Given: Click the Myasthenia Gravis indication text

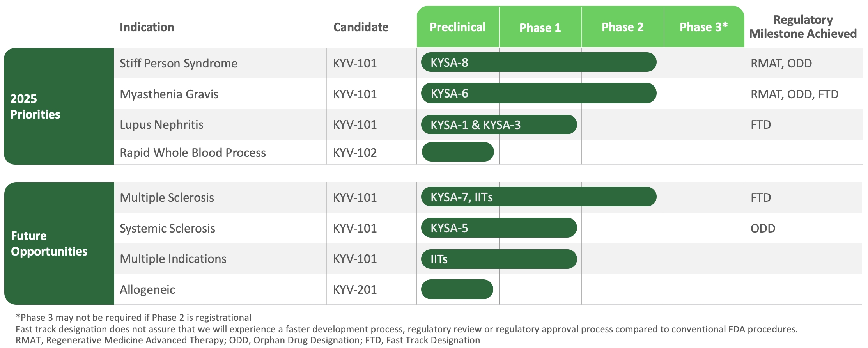Looking at the screenshot, I should coord(169,94).
